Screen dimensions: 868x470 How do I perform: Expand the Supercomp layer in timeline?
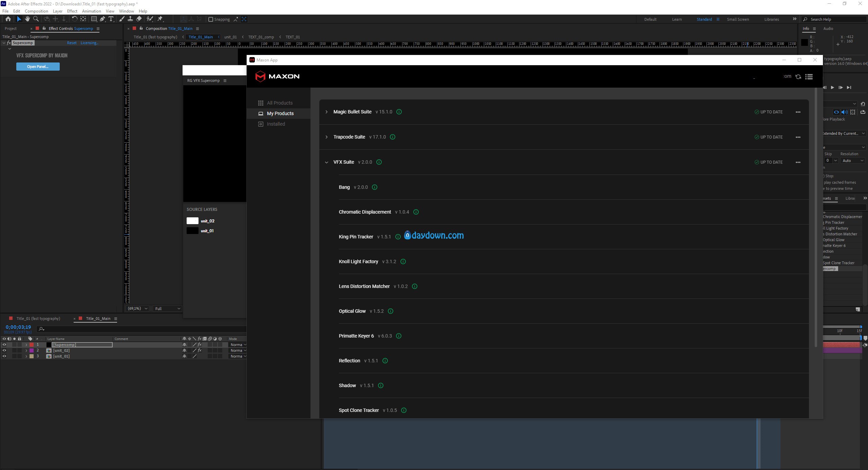(26, 345)
